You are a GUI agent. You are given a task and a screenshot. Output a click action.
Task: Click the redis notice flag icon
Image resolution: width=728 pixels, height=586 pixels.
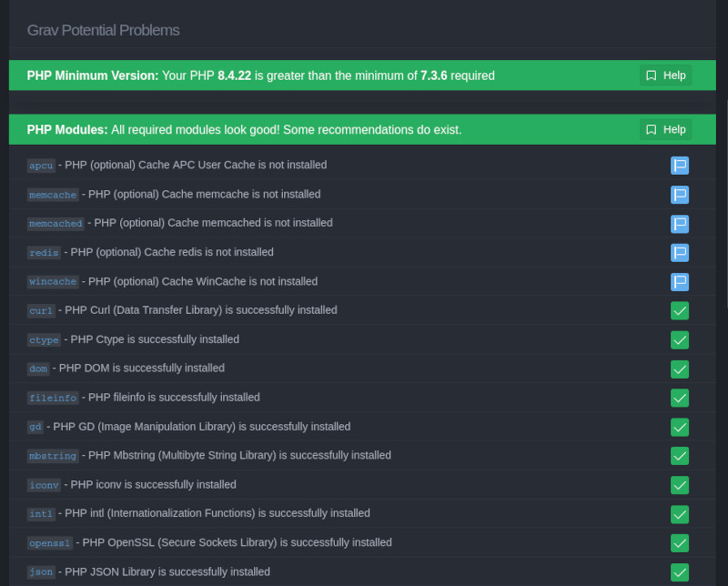(679, 253)
